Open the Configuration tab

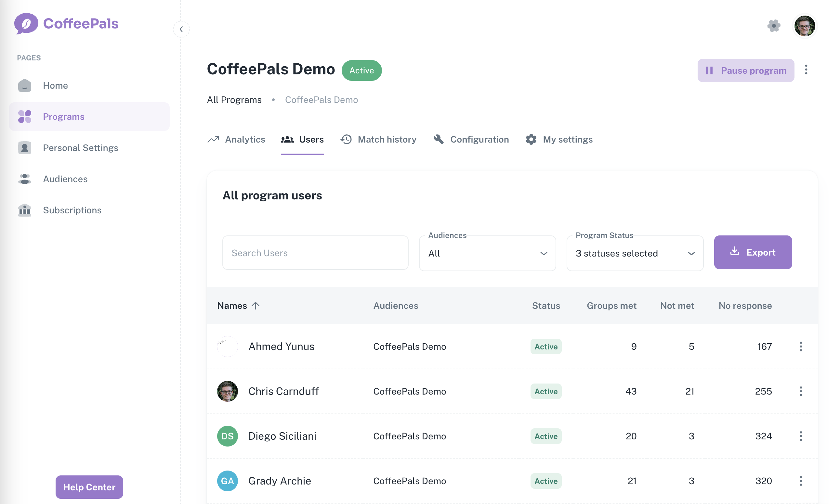point(471,140)
